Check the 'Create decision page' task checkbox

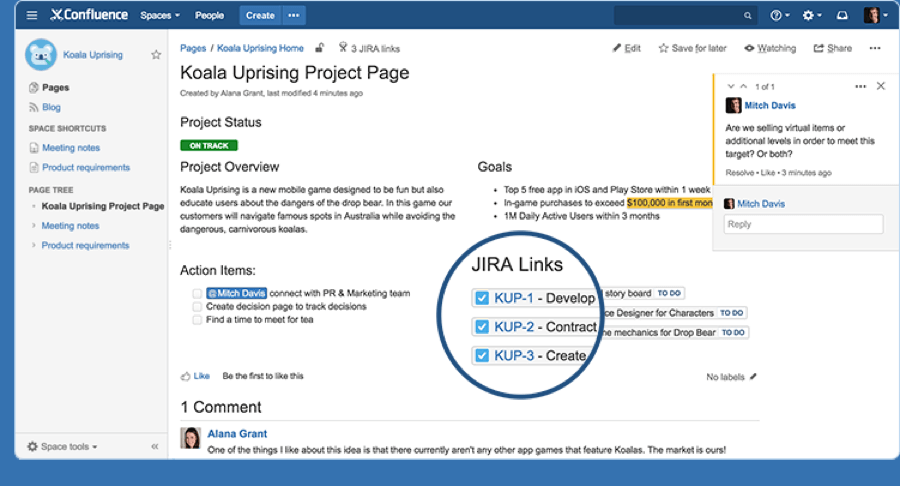[197, 307]
